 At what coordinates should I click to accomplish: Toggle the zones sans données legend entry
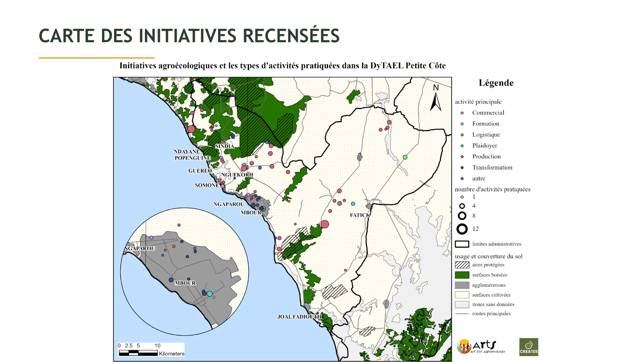tap(462, 304)
